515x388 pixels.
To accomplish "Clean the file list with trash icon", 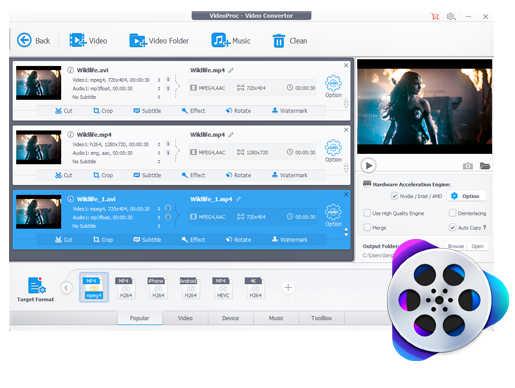I will [x=290, y=41].
